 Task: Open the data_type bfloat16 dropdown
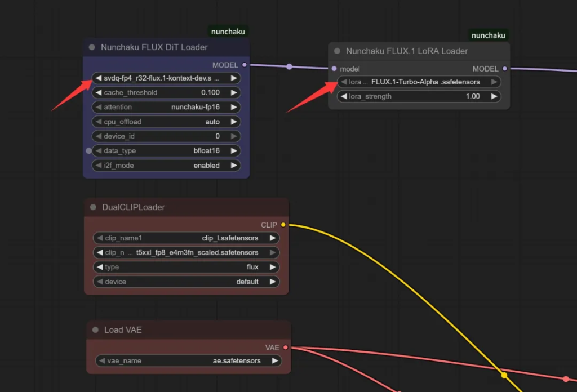coord(166,151)
